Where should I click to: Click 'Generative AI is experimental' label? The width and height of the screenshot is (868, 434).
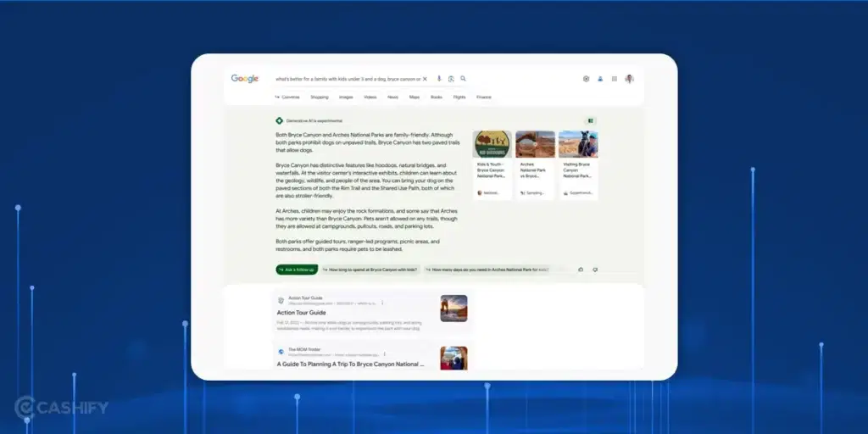coord(314,120)
